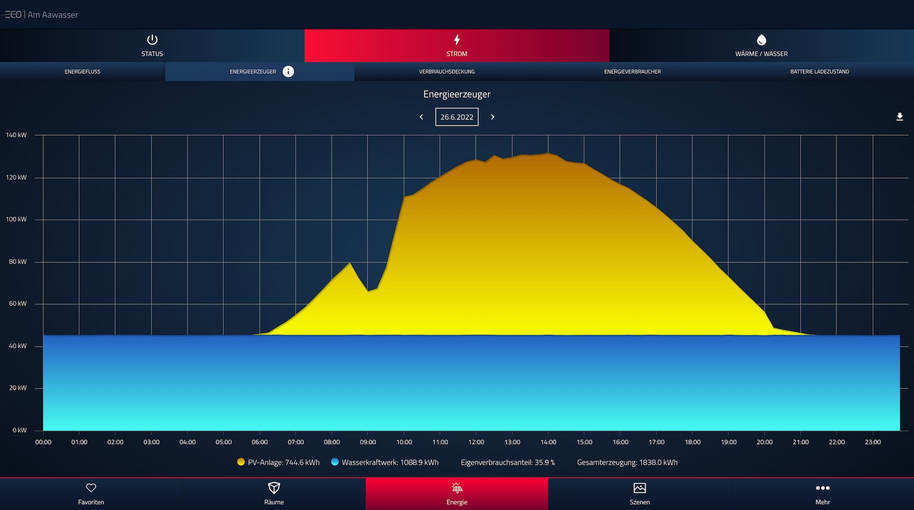Screen dimensions: 914x510
Task: Open the Energieverbraucher tab
Action: pos(632,72)
